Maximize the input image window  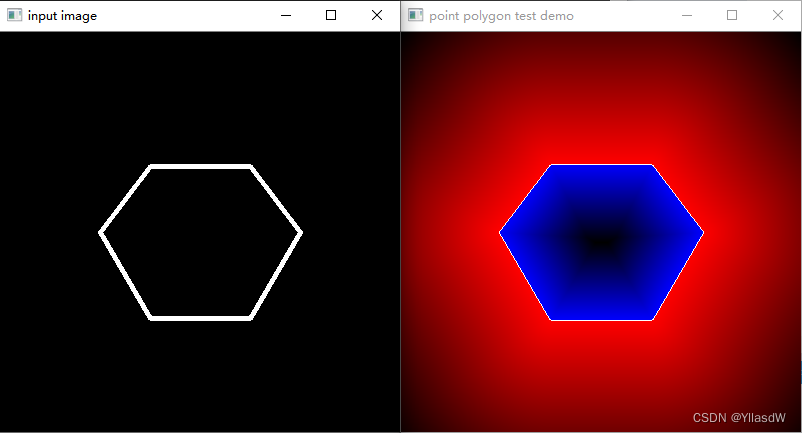[331, 15]
